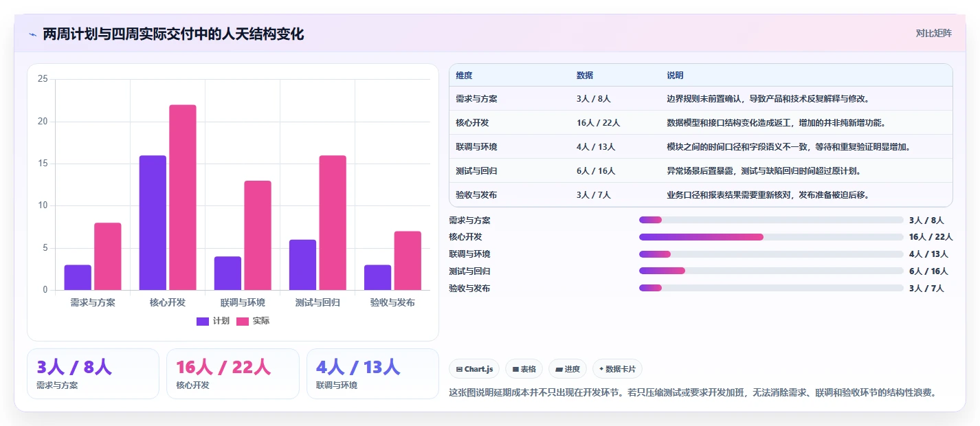The width and height of the screenshot is (980, 426).
Task: Click the 对比矩阵 tag in the header
Action: point(933,33)
